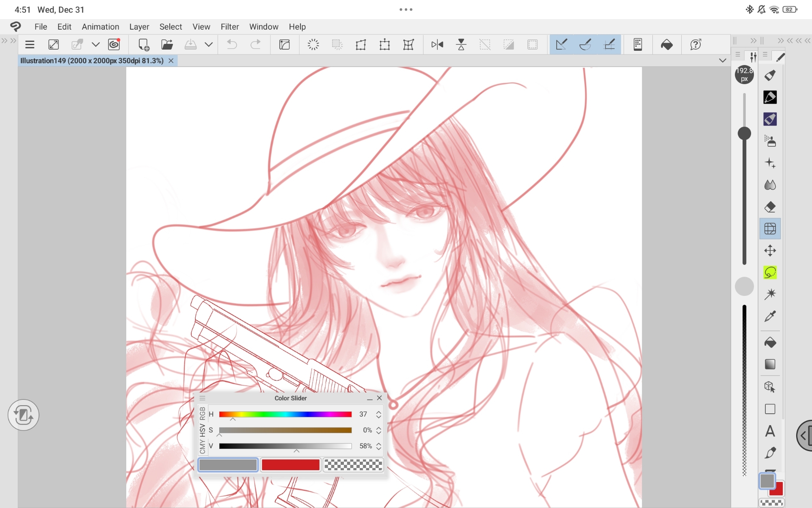
Task: Open the canvas tab list chevron
Action: point(722,61)
